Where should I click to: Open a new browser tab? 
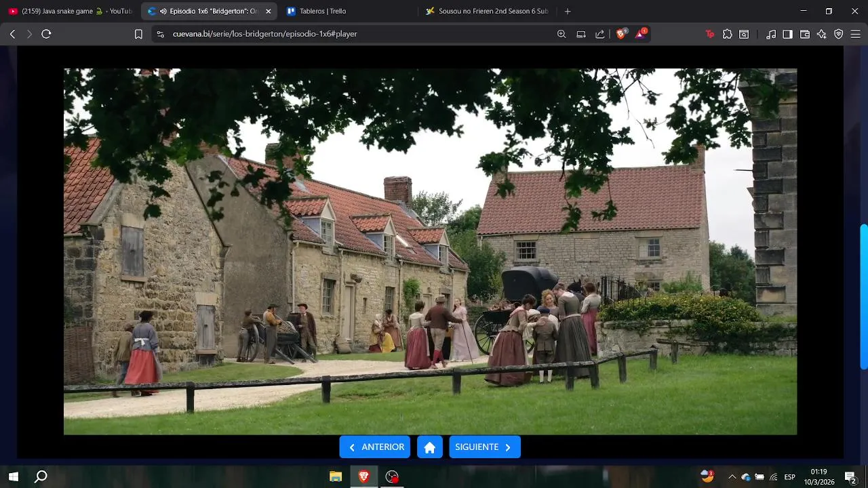click(x=568, y=12)
